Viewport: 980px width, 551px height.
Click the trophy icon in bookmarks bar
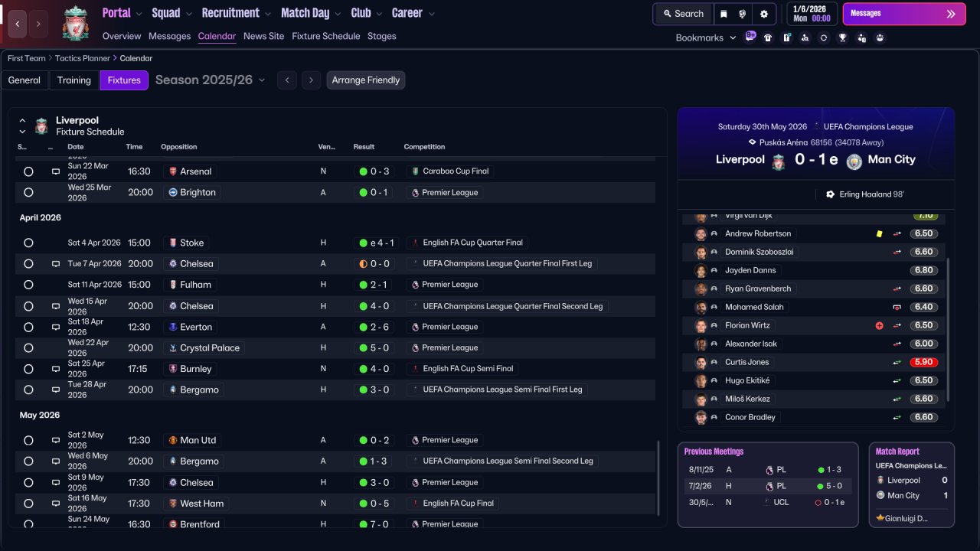click(842, 37)
